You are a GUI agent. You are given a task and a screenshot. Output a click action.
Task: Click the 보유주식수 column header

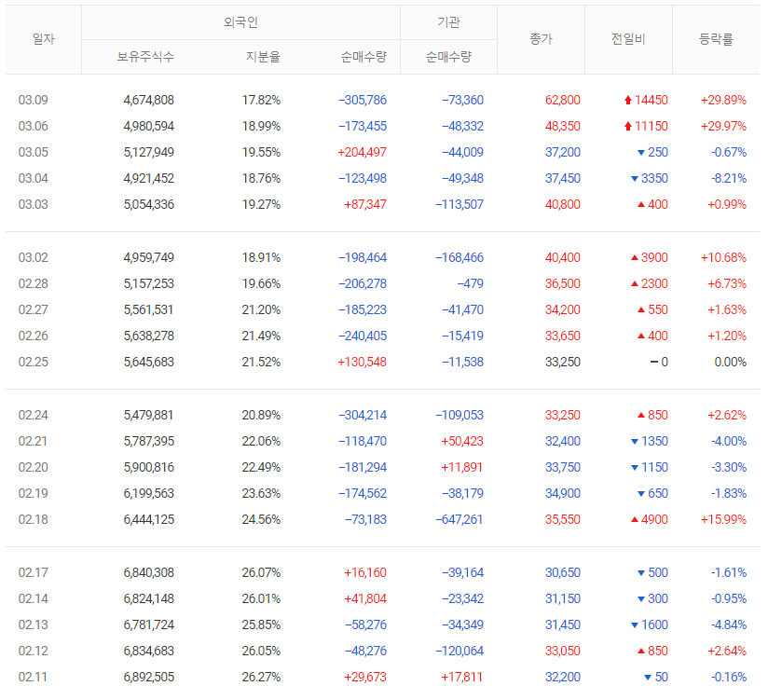(x=145, y=57)
